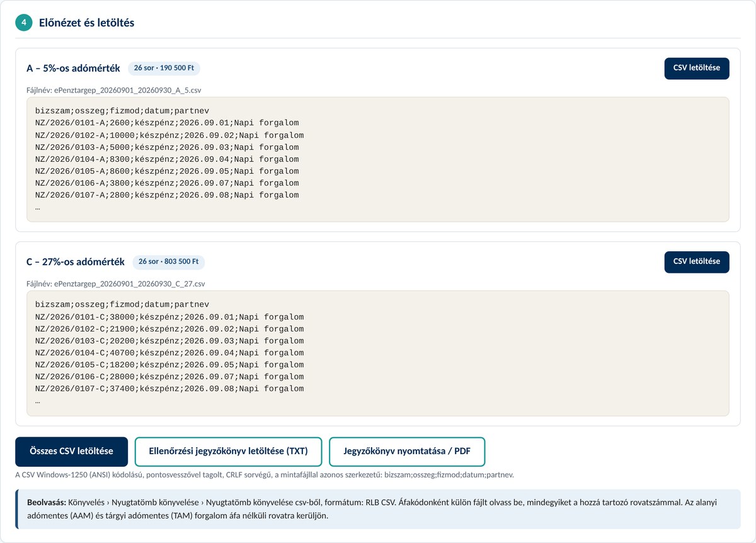Open Jegyzőkönyv nyomtatása / PDF

tap(407, 451)
